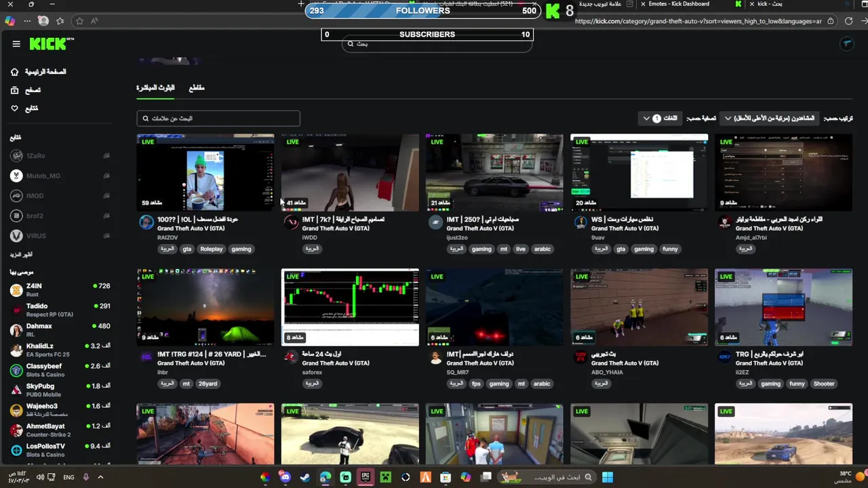Open LosPollosTV channel in sidebar
Viewport: 868px width, 488px height.
[x=60, y=450]
